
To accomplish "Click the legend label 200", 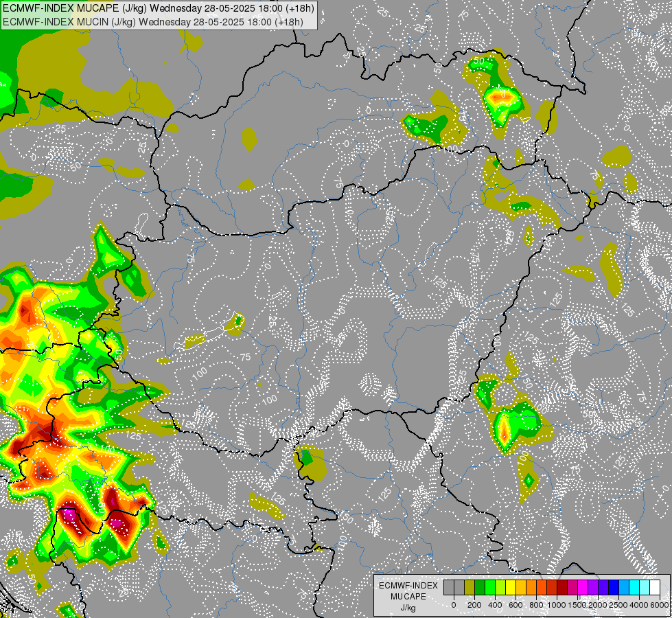I will coord(474,605).
